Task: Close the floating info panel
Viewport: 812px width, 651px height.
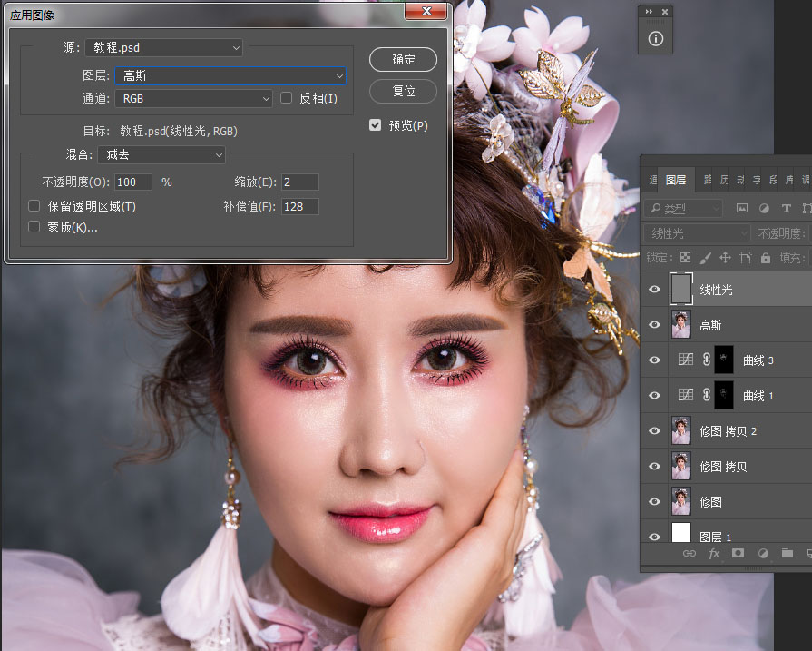Action: (665, 12)
